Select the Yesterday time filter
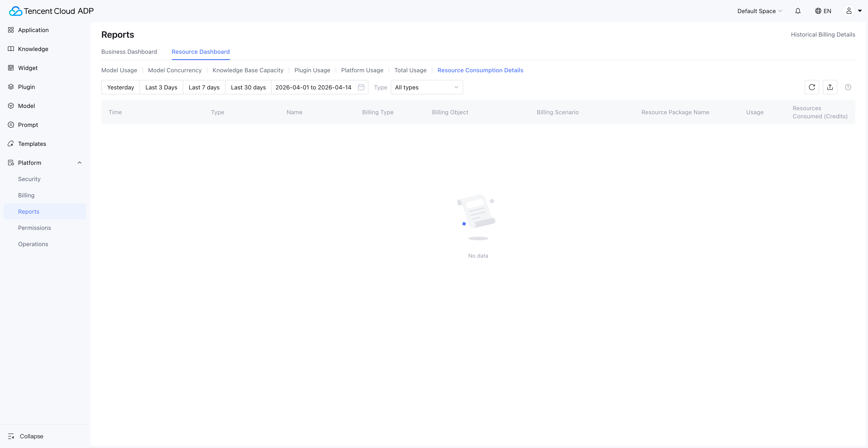 pyautogui.click(x=120, y=87)
